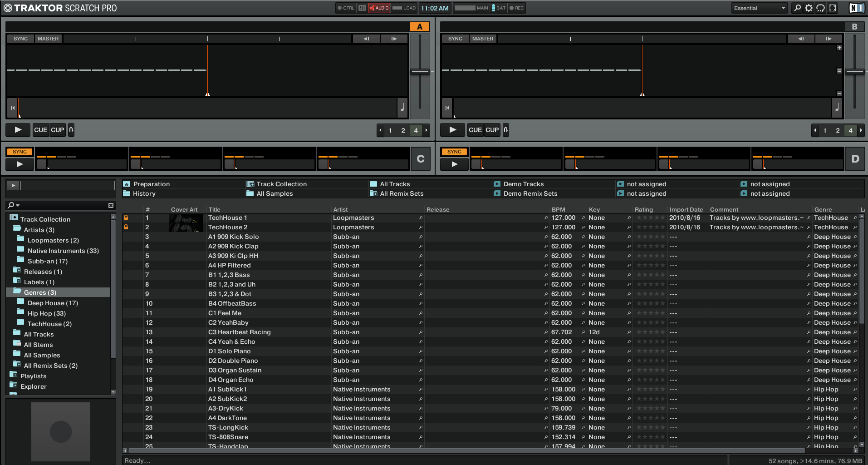Image resolution: width=868 pixels, height=465 pixels.
Task: Start playback on Deck B
Action: [x=453, y=130]
